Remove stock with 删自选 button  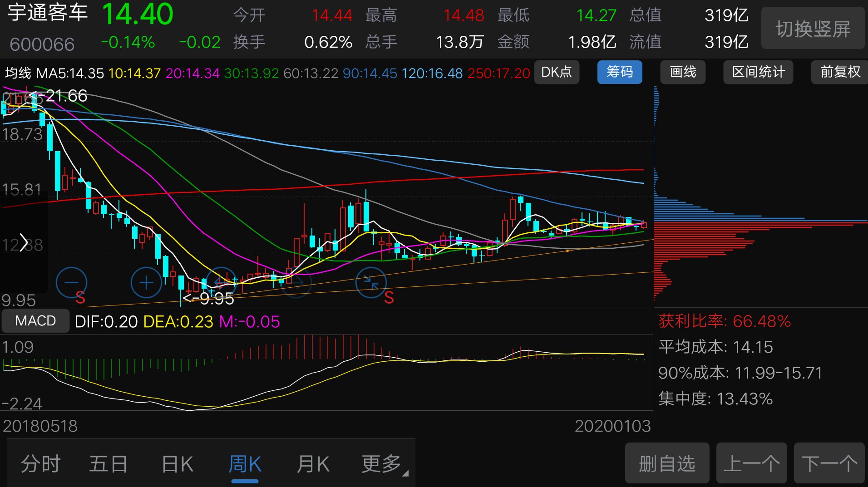click(667, 463)
